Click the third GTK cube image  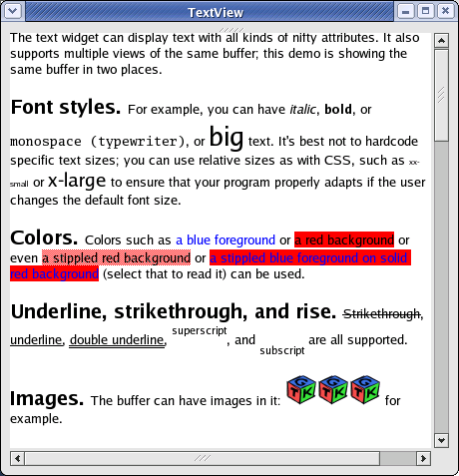365,390
